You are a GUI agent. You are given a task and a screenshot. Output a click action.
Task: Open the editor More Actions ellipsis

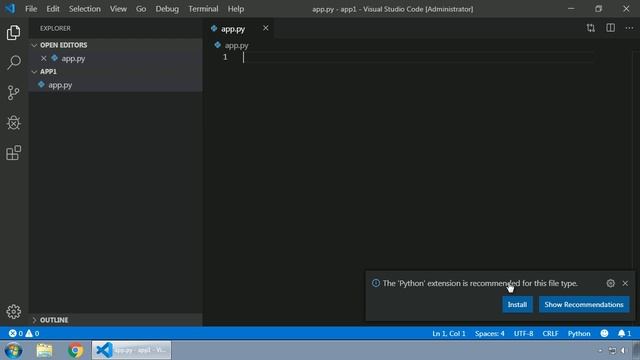(629, 28)
